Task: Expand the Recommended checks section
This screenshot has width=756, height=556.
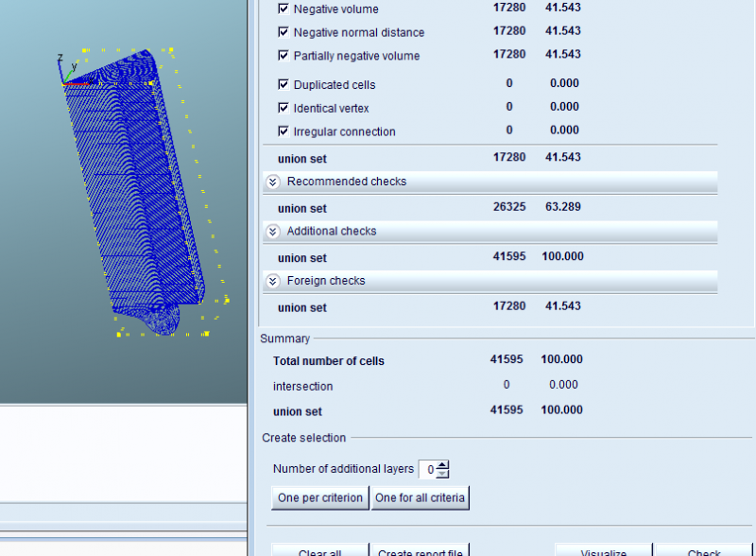Action: pyautogui.click(x=273, y=182)
